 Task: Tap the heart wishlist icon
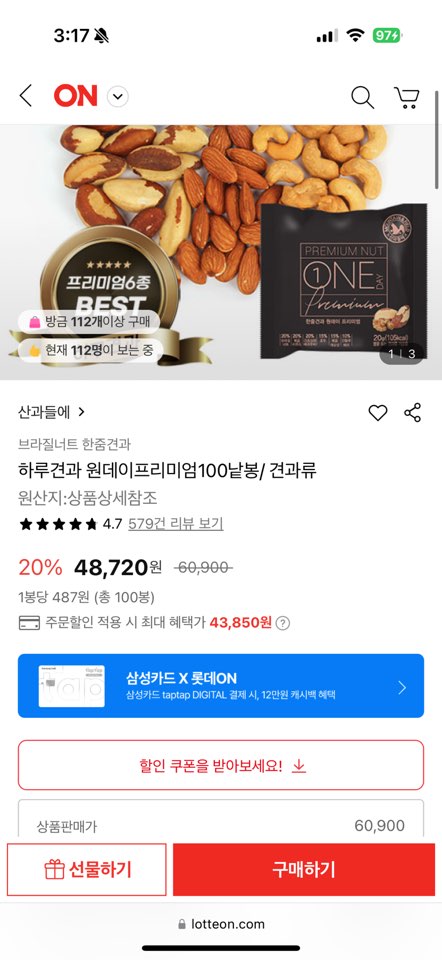tap(378, 413)
